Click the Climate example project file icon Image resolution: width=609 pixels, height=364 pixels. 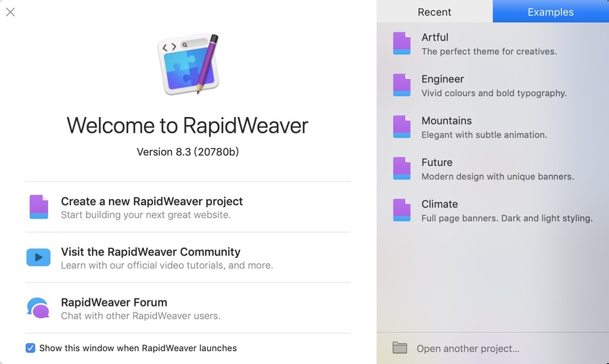402,210
